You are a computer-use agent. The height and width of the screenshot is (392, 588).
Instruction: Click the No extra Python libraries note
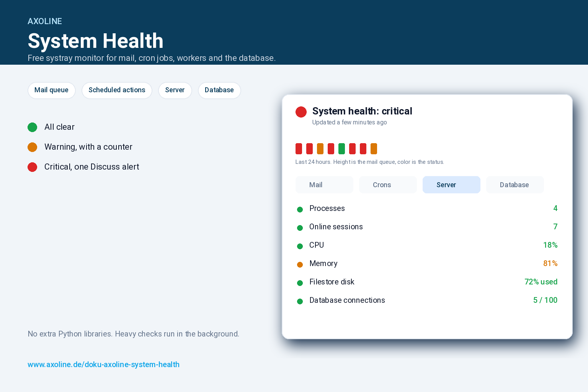pyautogui.click(x=133, y=334)
